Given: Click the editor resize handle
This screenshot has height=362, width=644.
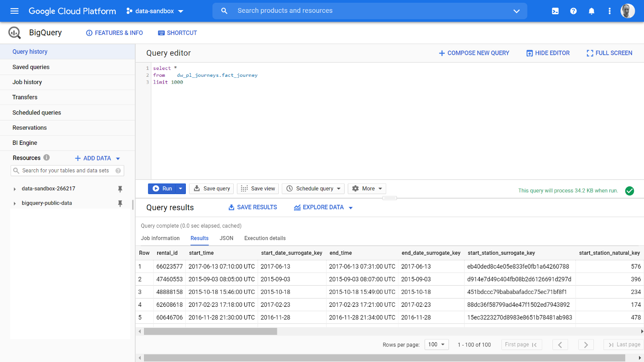Looking at the screenshot, I should coord(390,198).
